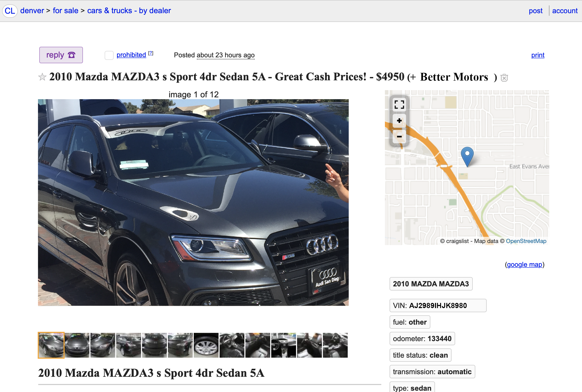Viewport: 582px width, 392px height.
Task: Create a new post
Action: coord(536,11)
